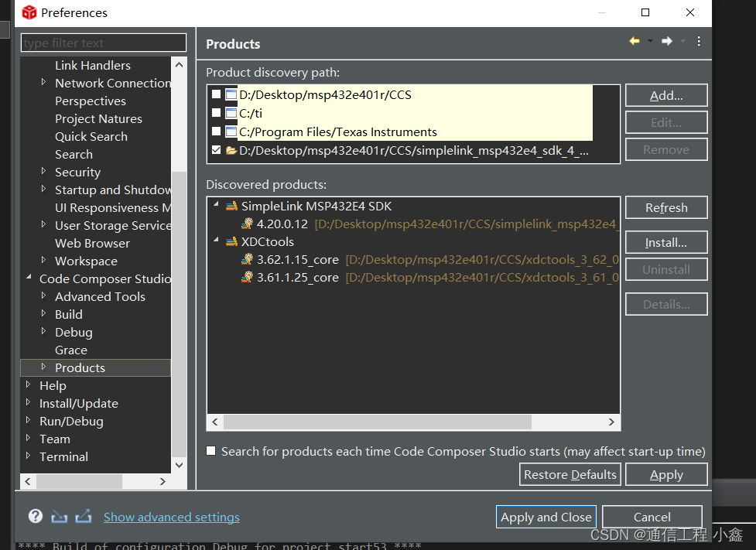The image size is (756, 550).
Task: Click the help question mark icon
Action: click(35, 516)
